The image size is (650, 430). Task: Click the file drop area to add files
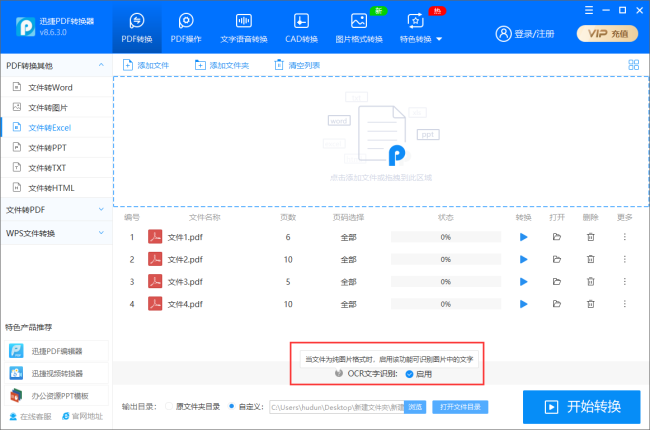click(x=381, y=141)
